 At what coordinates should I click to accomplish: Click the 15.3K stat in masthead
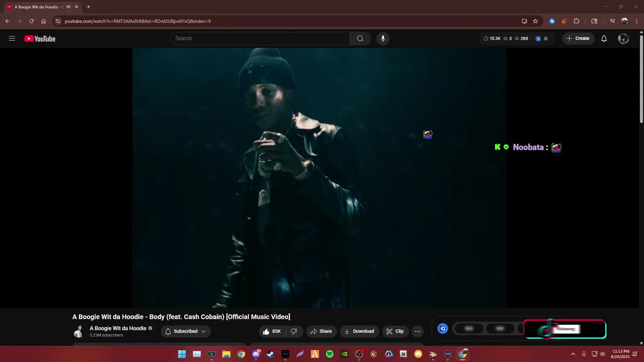pos(492,39)
